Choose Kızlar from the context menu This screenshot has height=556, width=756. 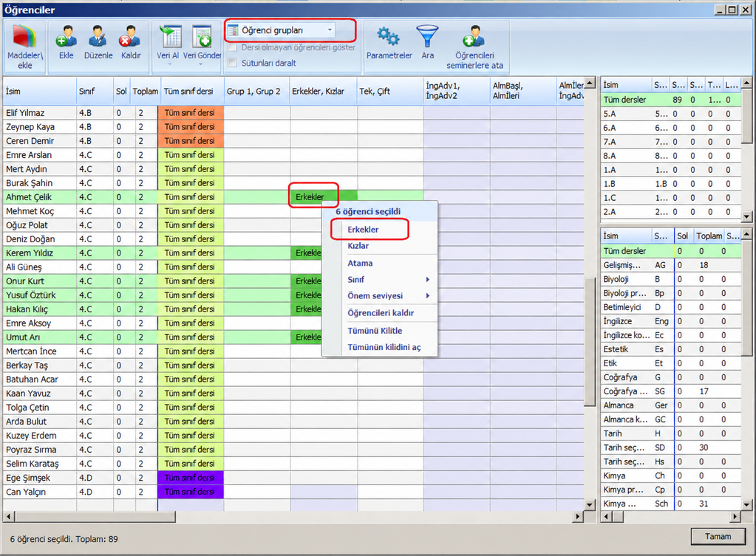click(358, 246)
